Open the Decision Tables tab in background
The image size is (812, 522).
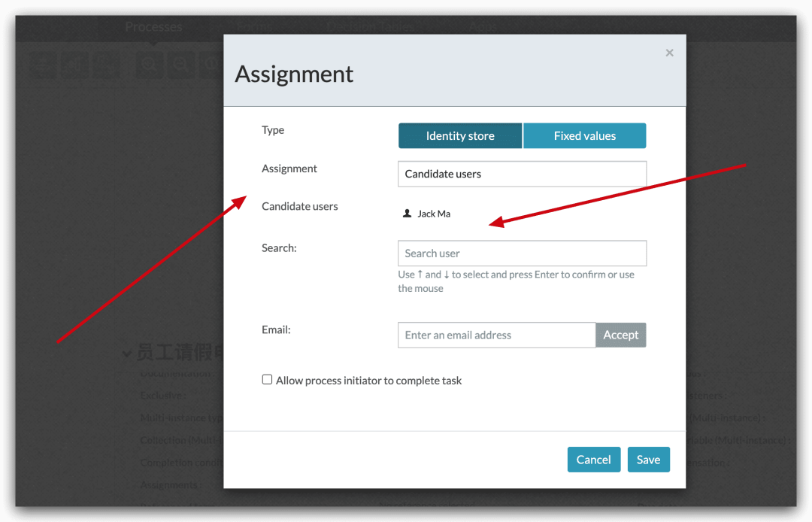(371, 26)
